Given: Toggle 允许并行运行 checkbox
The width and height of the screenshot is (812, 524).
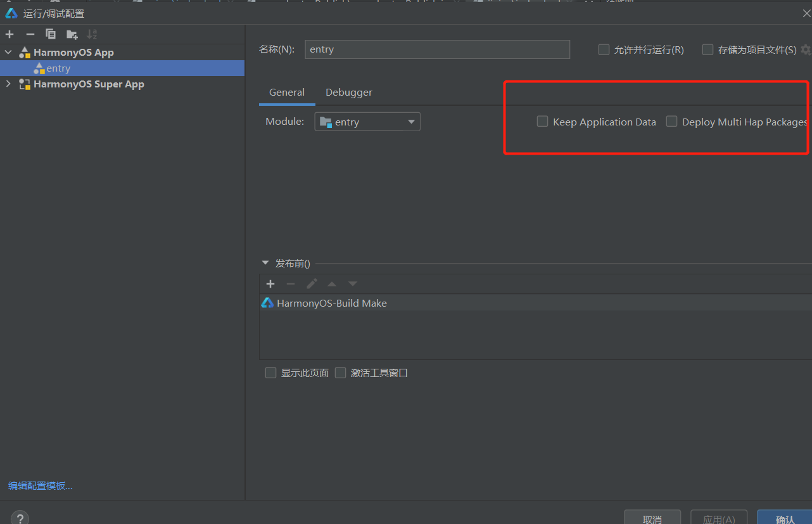Looking at the screenshot, I should coord(604,49).
